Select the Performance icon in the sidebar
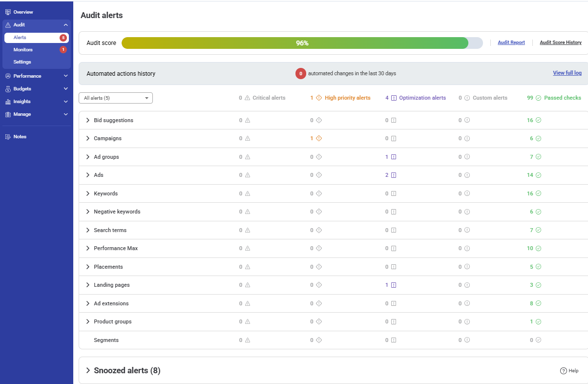588x384 pixels. 9,76
